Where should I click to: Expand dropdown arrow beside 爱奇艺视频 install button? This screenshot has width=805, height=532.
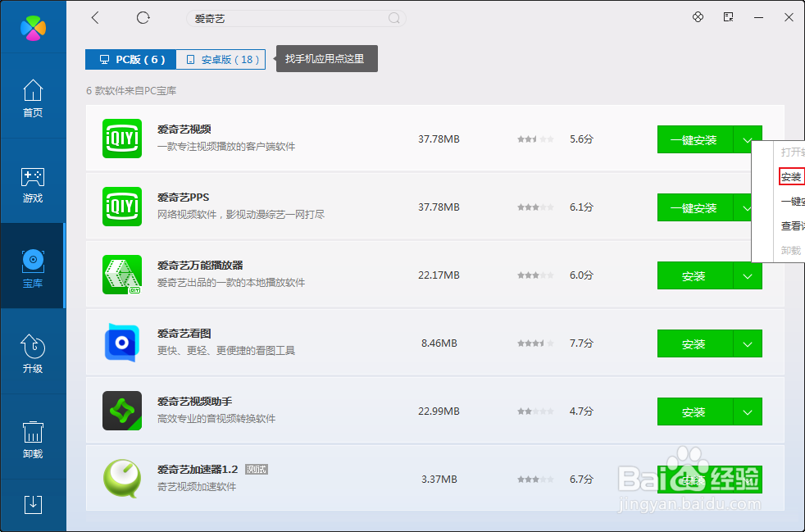point(748,139)
